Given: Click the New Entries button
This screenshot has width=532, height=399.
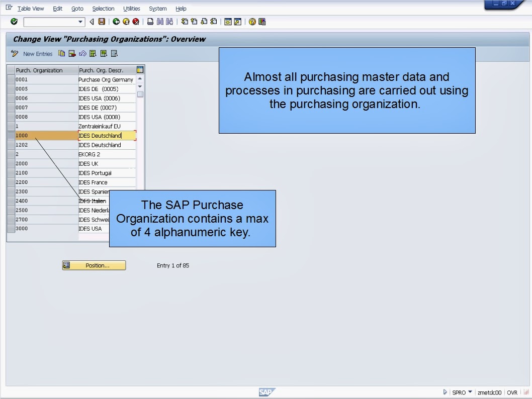Looking at the screenshot, I should pos(38,54).
